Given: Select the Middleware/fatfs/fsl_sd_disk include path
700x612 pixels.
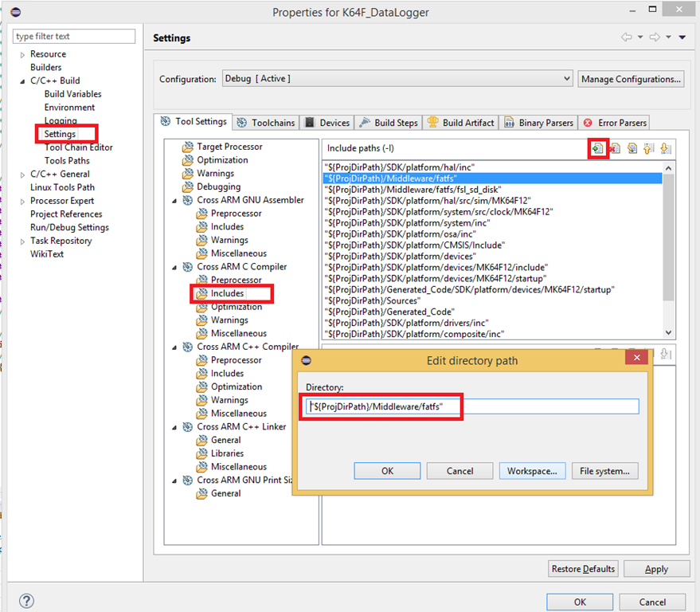Looking at the screenshot, I should pyautogui.click(x=412, y=190).
